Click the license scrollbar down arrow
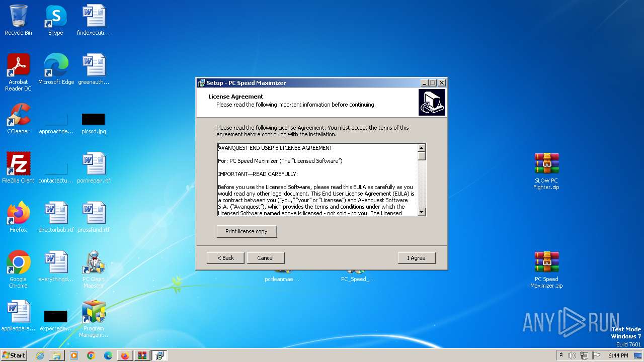The width and height of the screenshot is (644, 362). (x=422, y=212)
